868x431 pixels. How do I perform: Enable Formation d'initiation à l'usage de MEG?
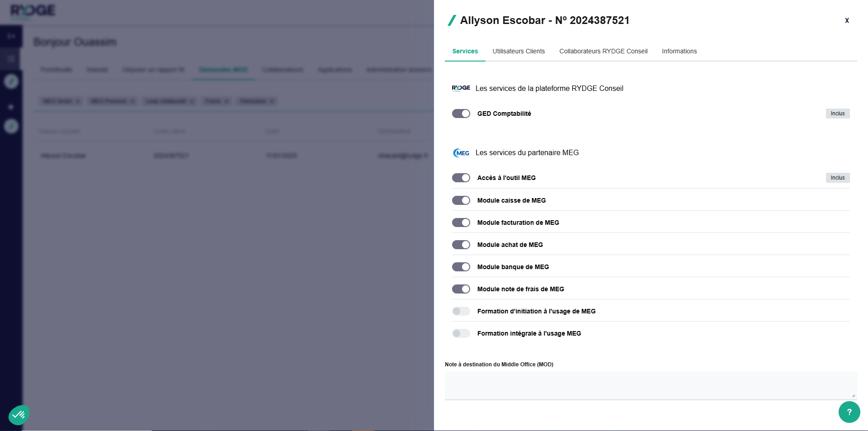(x=461, y=311)
